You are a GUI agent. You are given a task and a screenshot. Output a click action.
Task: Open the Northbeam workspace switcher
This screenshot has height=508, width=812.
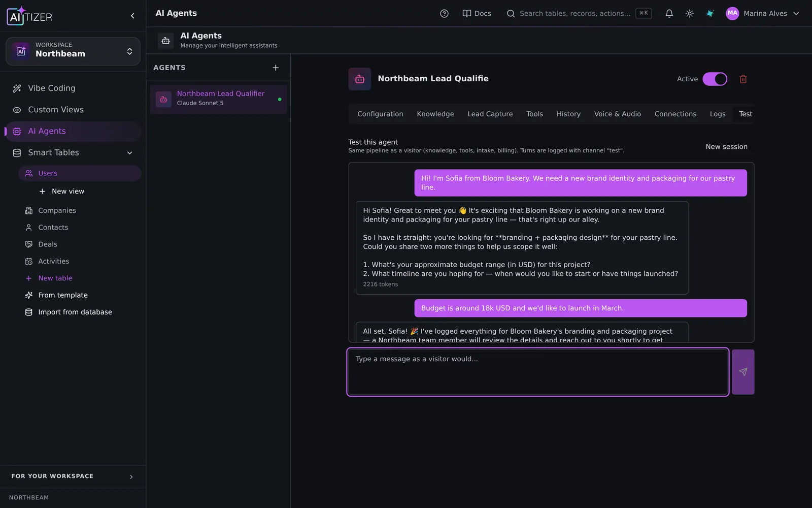coord(73,51)
